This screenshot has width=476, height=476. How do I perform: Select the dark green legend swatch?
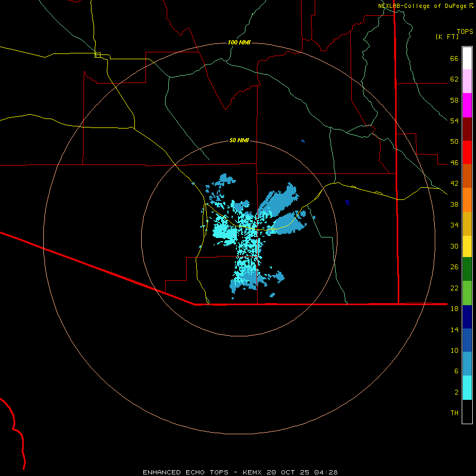(x=467, y=269)
